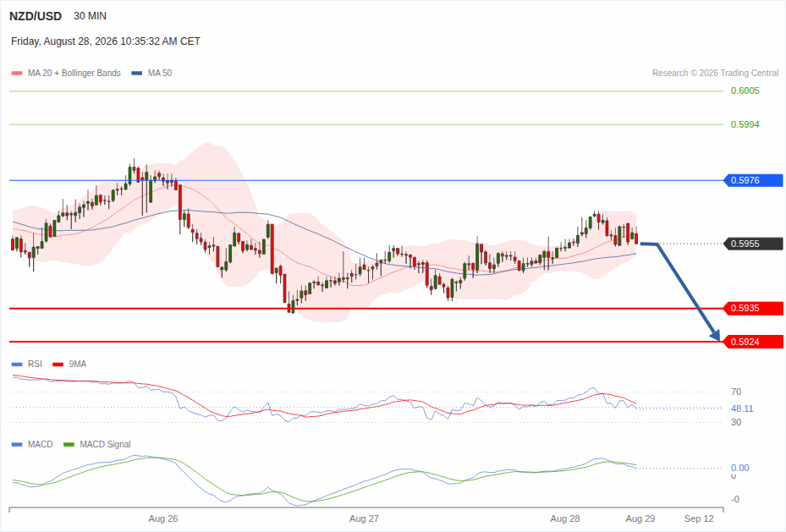Click the MACD legend swatch

pos(17,444)
